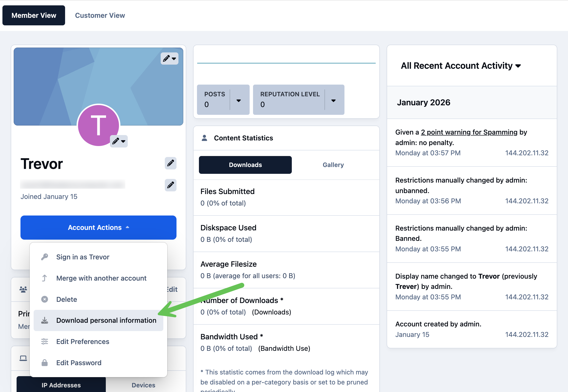Screen dimensions: 568x392
Task: Click the Downloads link beside Number of Downloads
Action: [x=271, y=312]
